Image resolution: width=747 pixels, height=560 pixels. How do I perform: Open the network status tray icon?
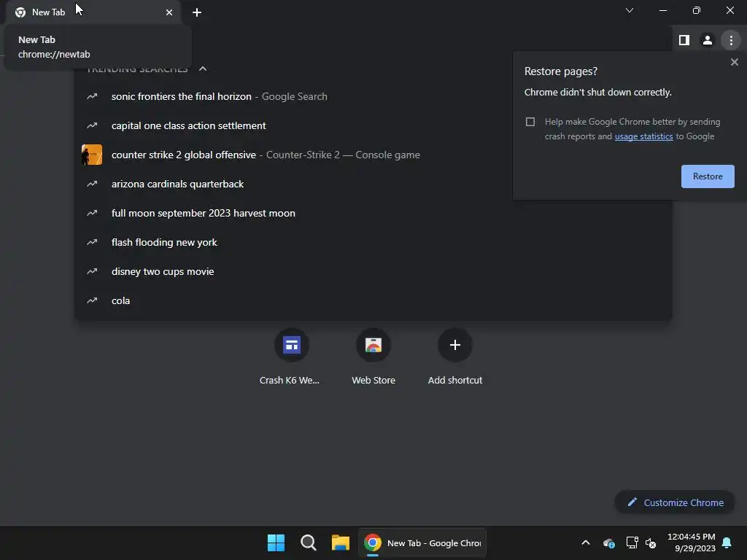tap(632, 542)
